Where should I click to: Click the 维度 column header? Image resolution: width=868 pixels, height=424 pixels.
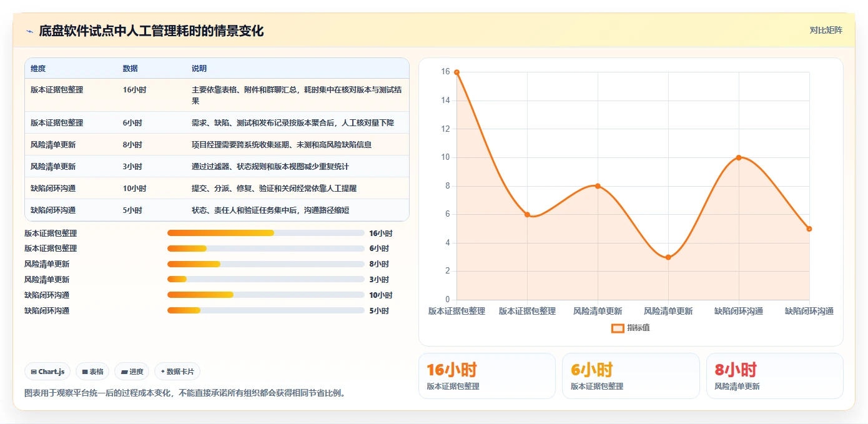[38, 69]
